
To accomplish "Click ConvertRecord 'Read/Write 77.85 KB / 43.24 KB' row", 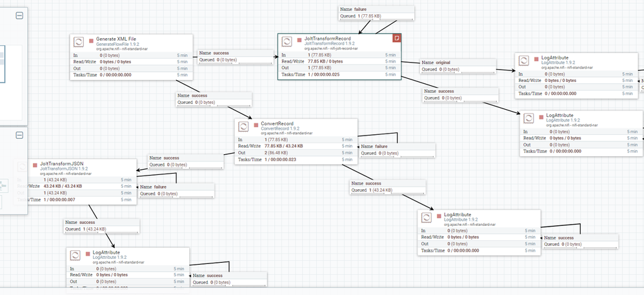I will tap(296, 146).
